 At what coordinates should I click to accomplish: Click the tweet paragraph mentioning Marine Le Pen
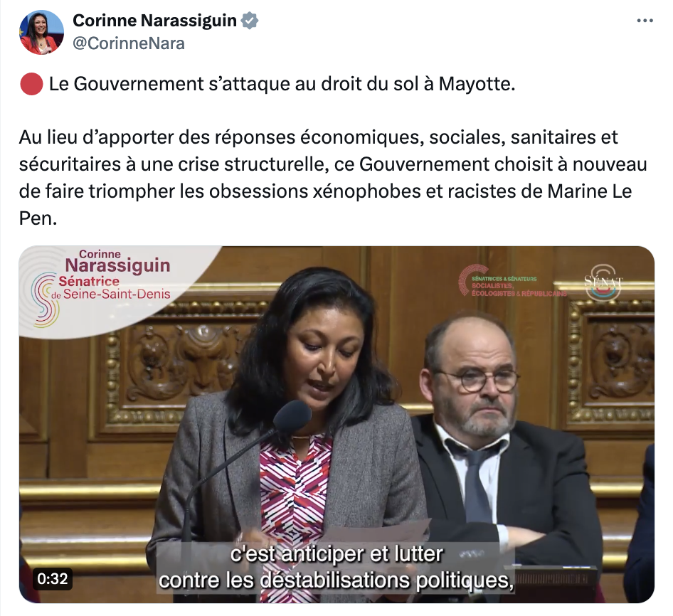click(333, 178)
